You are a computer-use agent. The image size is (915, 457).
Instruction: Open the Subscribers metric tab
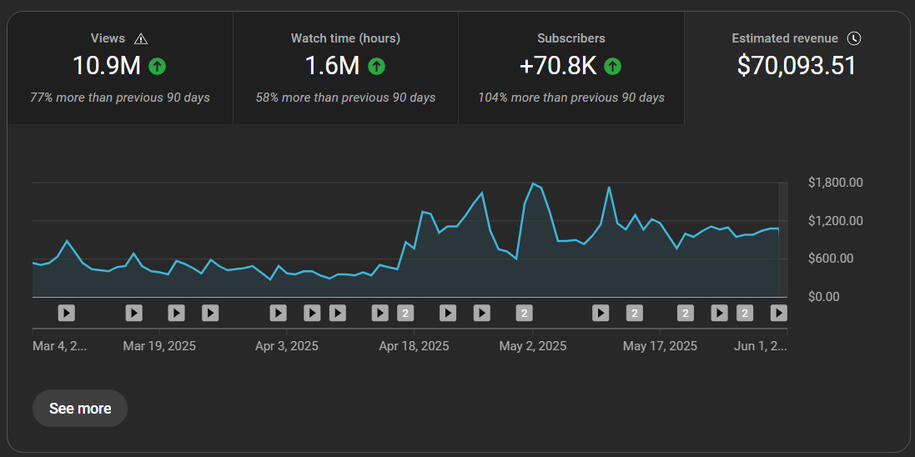click(x=571, y=68)
